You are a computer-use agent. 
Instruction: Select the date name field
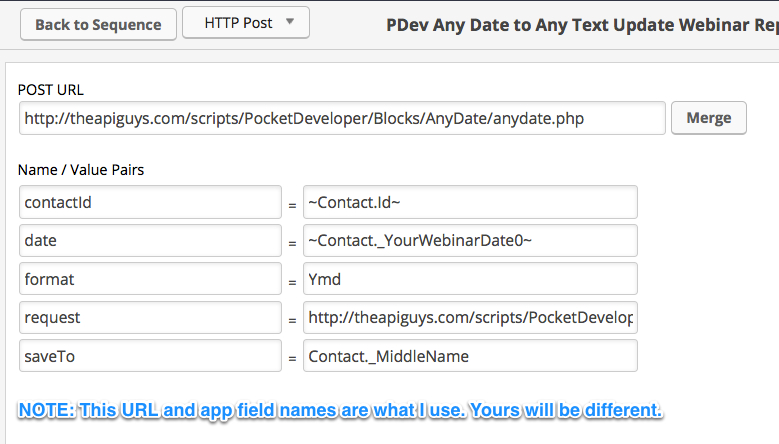tap(150, 241)
